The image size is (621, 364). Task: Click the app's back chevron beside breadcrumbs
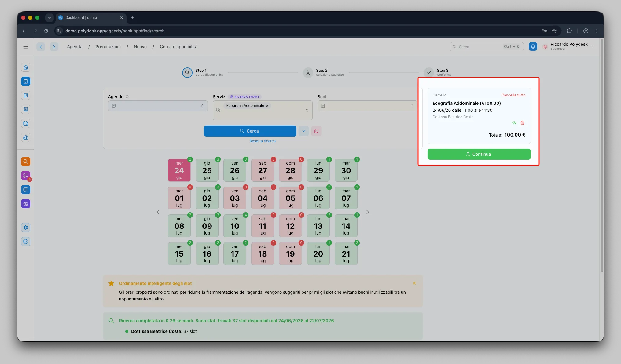pos(41,47)
